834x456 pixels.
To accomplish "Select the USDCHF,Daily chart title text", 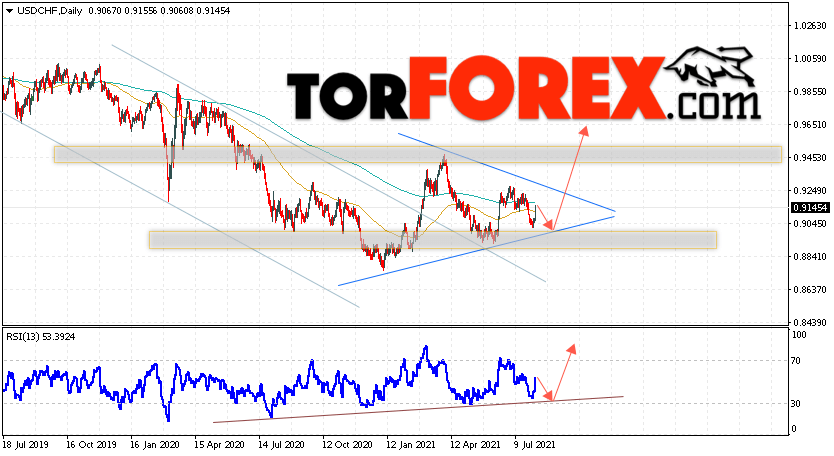I will pos(49,11).
